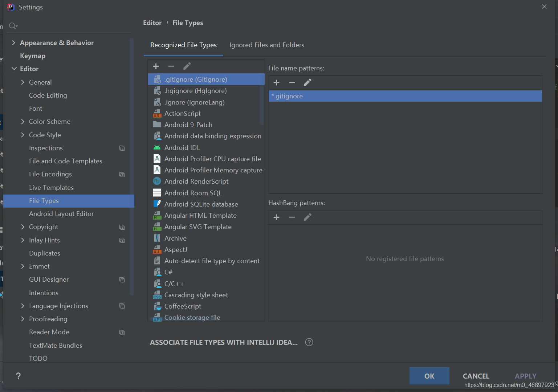
Task: Expand the Copyright node
Action: (x=23, y=227)
